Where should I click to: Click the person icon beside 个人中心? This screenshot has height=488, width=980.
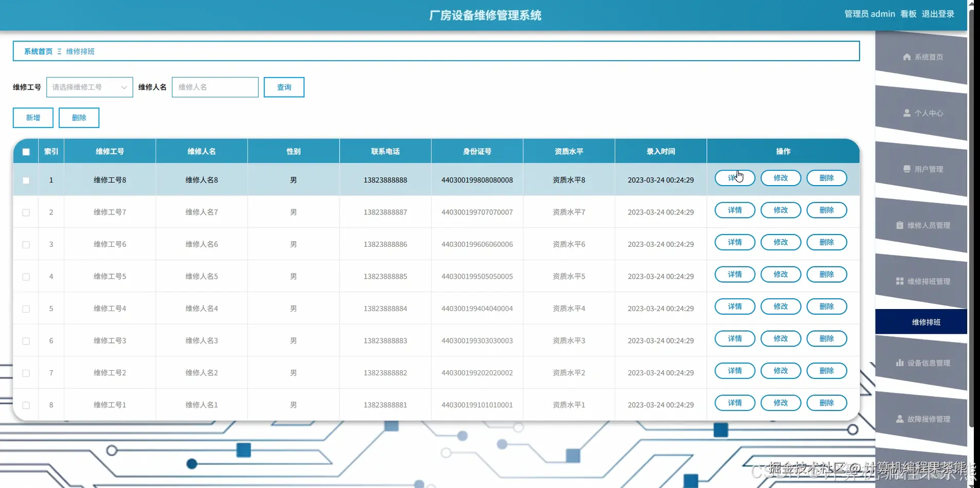tap(906, 113)
